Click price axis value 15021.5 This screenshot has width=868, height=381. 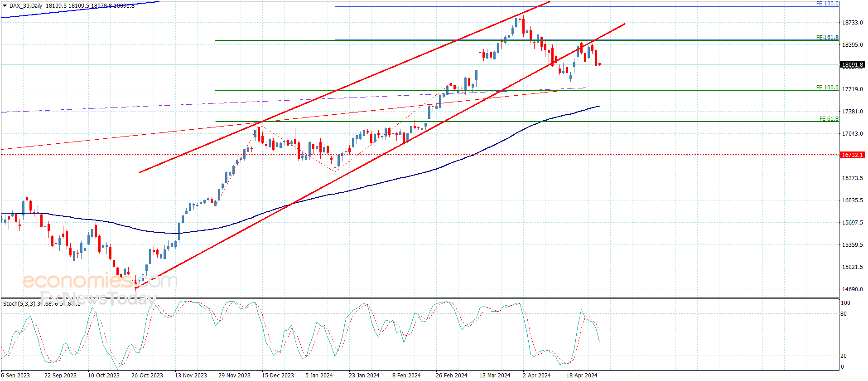point(852,267)
